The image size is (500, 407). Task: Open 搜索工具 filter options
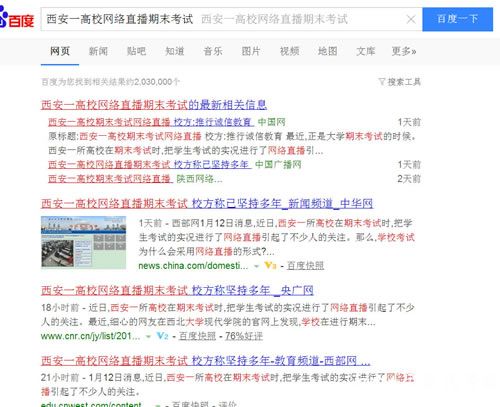pyautogui.click(x=400, y=82)
